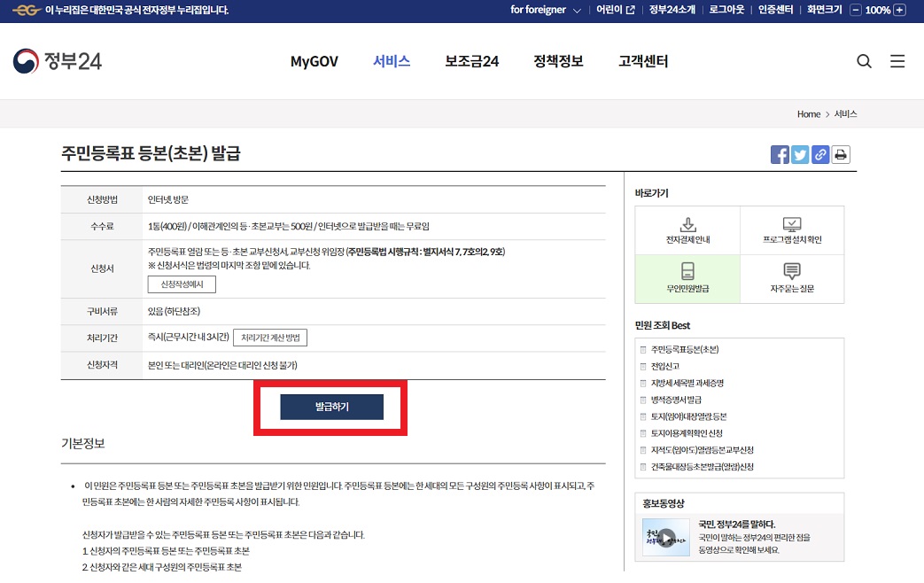The width and height of the screenshot is (924, 583).
Task: Open the 신청작성예시 example button
Action: [x=182, y=284]
